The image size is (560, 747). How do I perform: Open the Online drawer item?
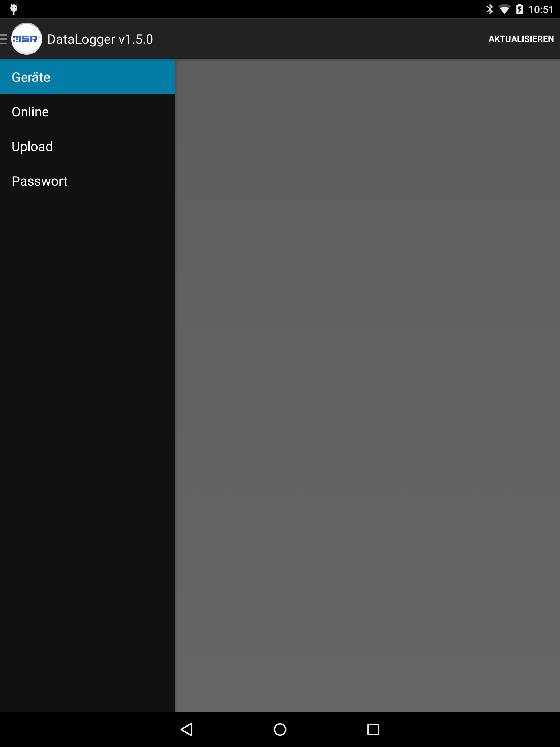pyautogui.click(x=87, y=112)
